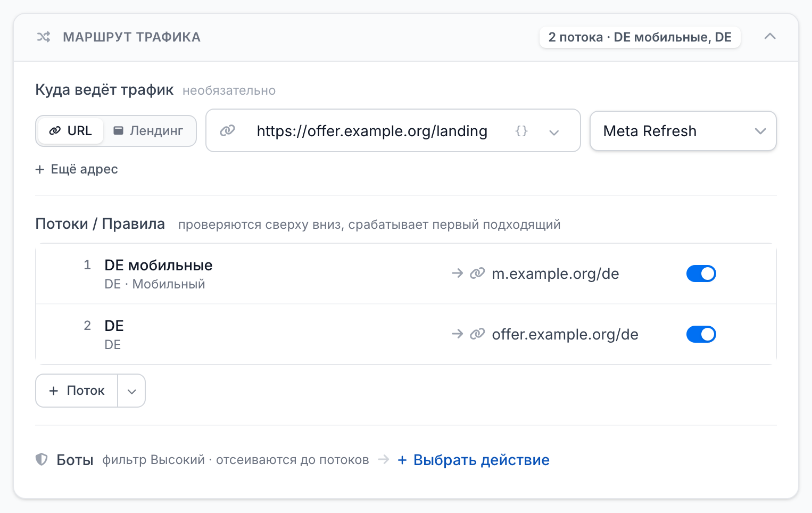This screenshot has width=812, height=513.
Task: Click the shield icon next to Боты
Action: pos(42,459)
